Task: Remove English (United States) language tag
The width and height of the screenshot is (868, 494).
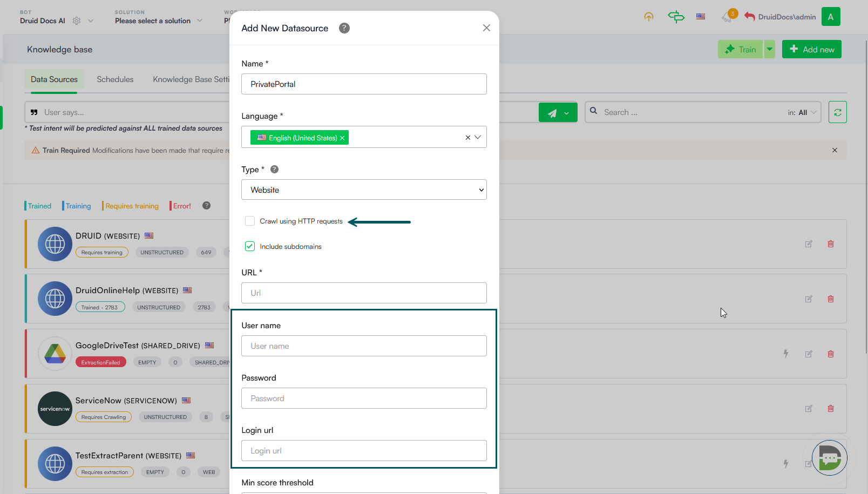Action: point(342,138)
